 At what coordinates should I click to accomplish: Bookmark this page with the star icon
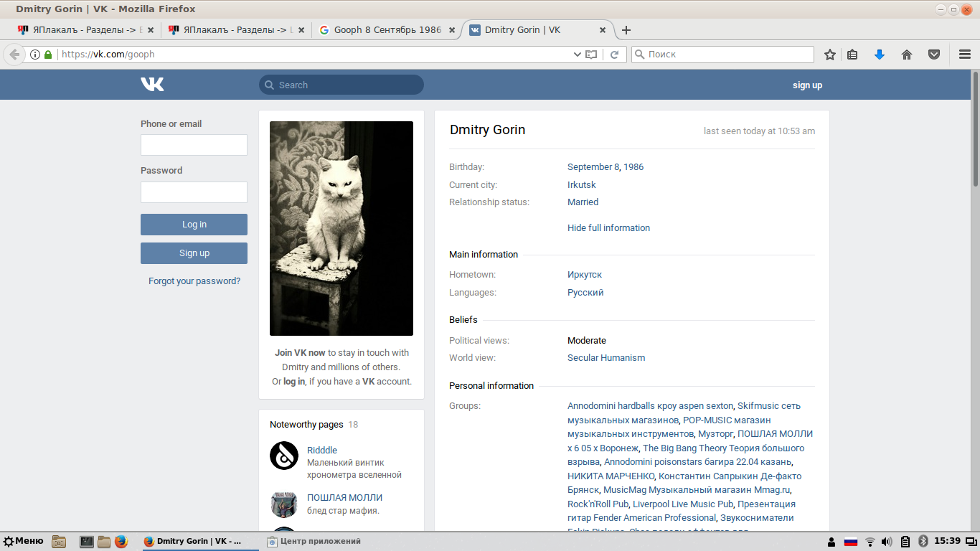830,55
